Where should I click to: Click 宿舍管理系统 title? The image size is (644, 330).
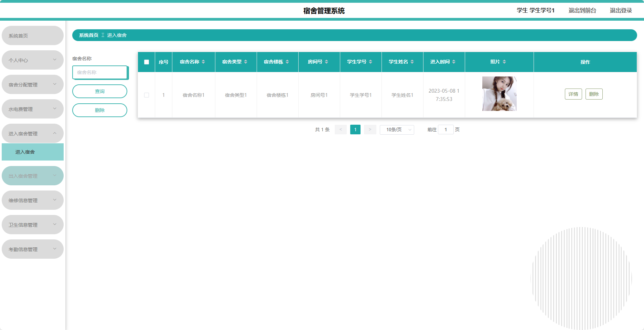(x=324, y=11)
